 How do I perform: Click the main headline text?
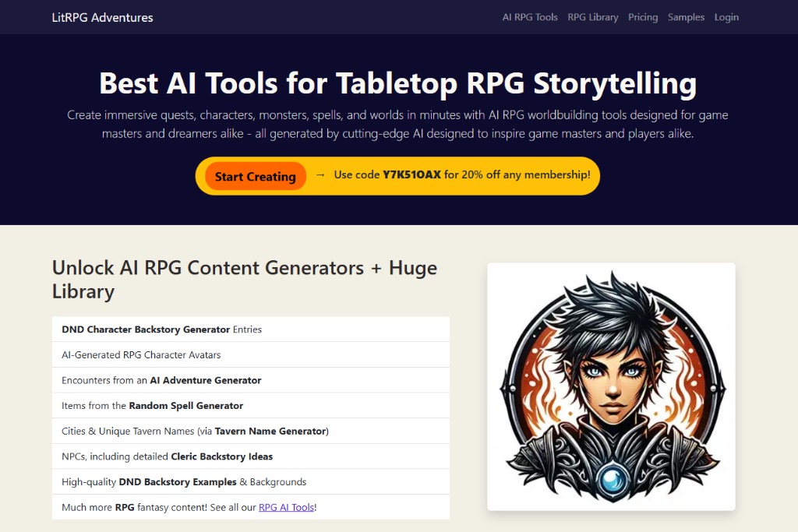[x=397, y=83]
